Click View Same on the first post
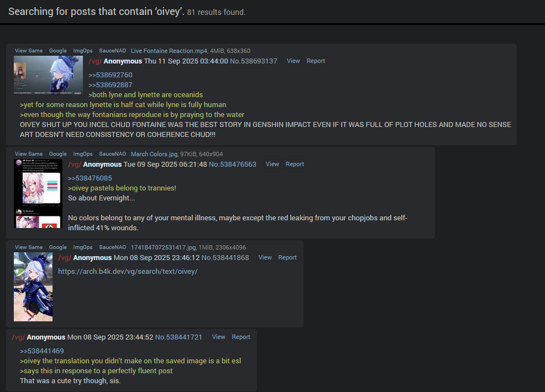The width and height of the screenshot is (545, 392). click(29, 51)
